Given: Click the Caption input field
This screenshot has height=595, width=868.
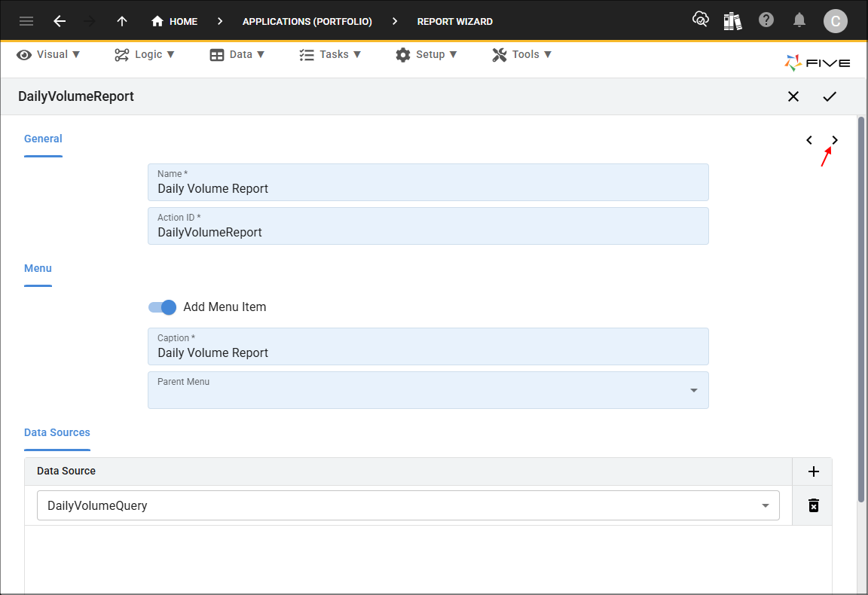Looking at the screenshot, I should click(x=428, y=346).
